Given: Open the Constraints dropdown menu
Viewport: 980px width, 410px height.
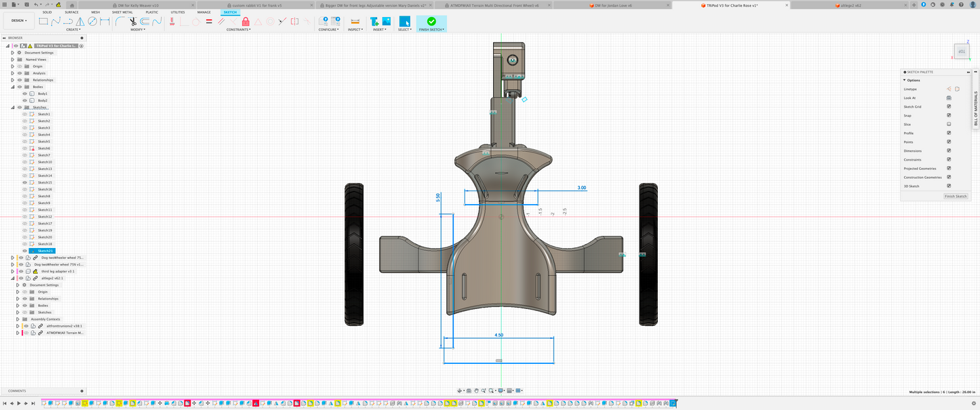Looking at the screenshot, I should coord(238,30).
